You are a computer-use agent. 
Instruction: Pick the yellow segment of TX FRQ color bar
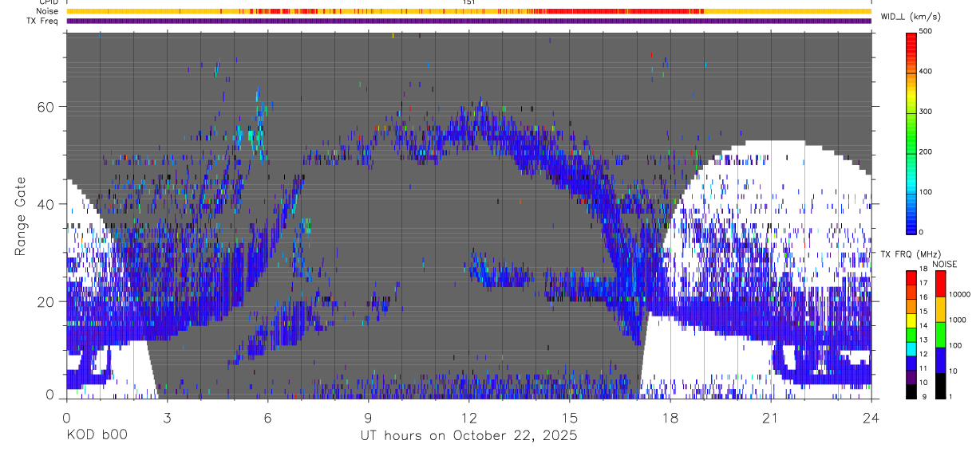(x=911, y=320)
